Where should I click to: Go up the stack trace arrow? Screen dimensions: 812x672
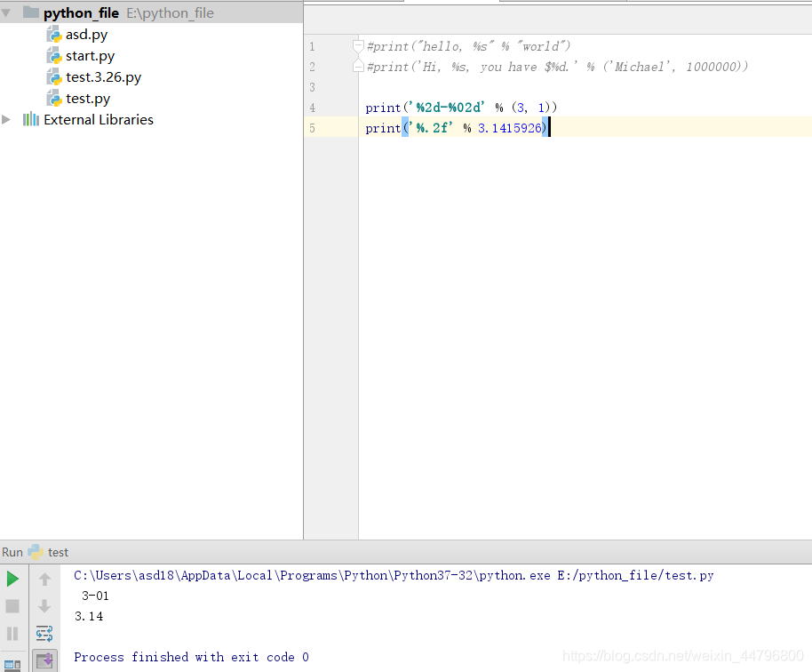coord(44,579)
